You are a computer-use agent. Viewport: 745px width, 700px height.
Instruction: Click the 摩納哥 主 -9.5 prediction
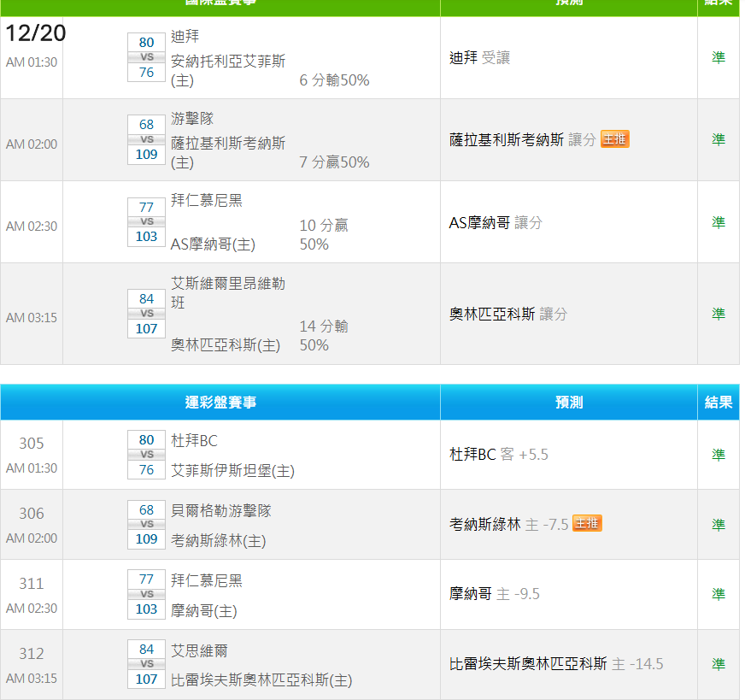(x=494, y=594)
